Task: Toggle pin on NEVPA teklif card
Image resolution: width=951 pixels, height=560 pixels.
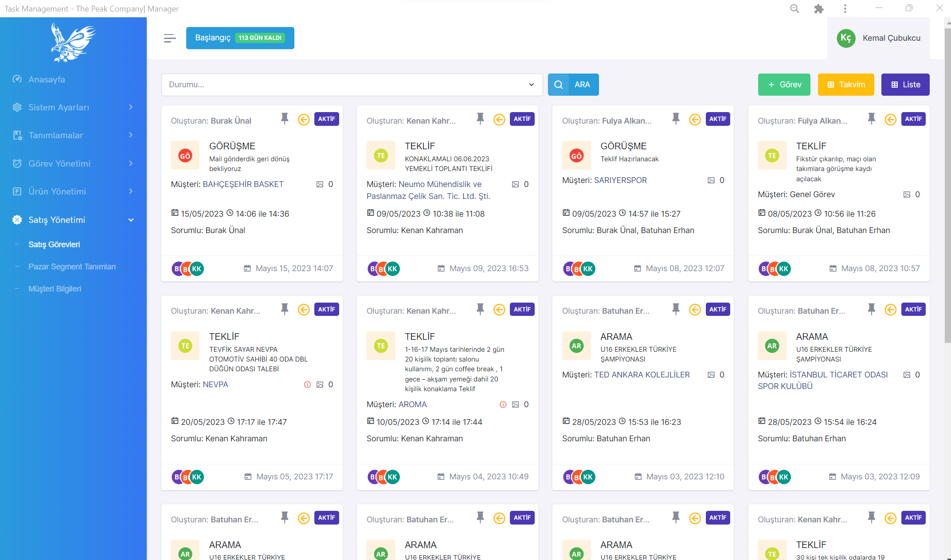Action: [285, 309]
